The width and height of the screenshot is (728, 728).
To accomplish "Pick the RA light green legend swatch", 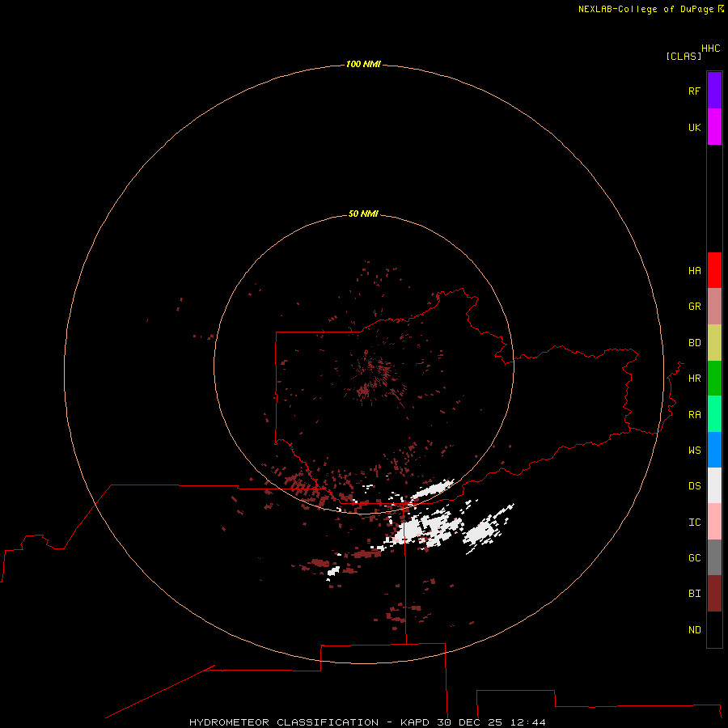I will point(714,414).
